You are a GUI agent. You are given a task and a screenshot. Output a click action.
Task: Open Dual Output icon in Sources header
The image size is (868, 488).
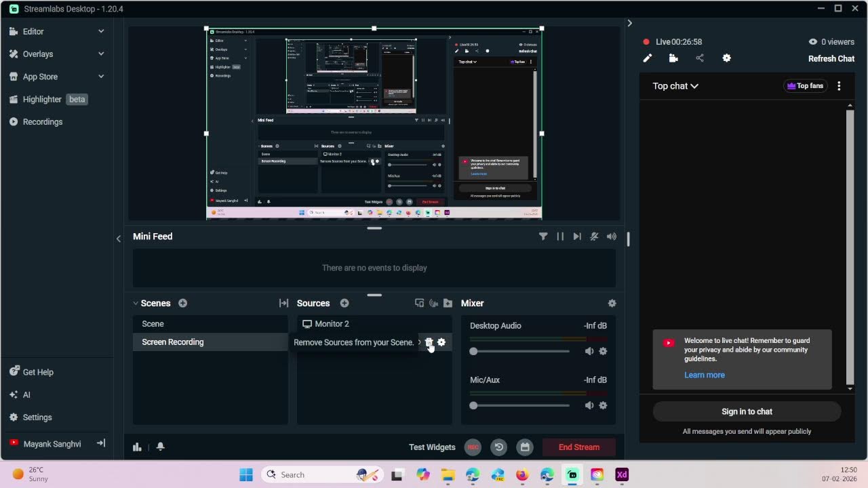coord(419,303)
